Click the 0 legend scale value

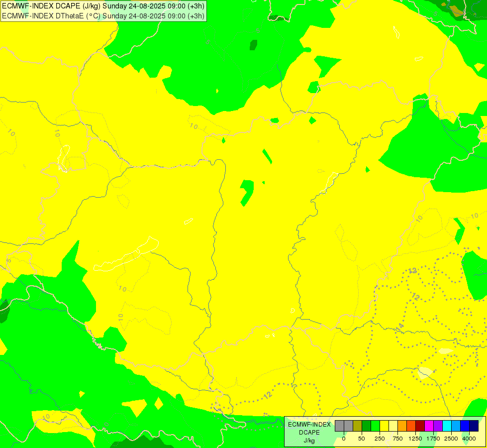pyautogui.click(x=344, y=439)
